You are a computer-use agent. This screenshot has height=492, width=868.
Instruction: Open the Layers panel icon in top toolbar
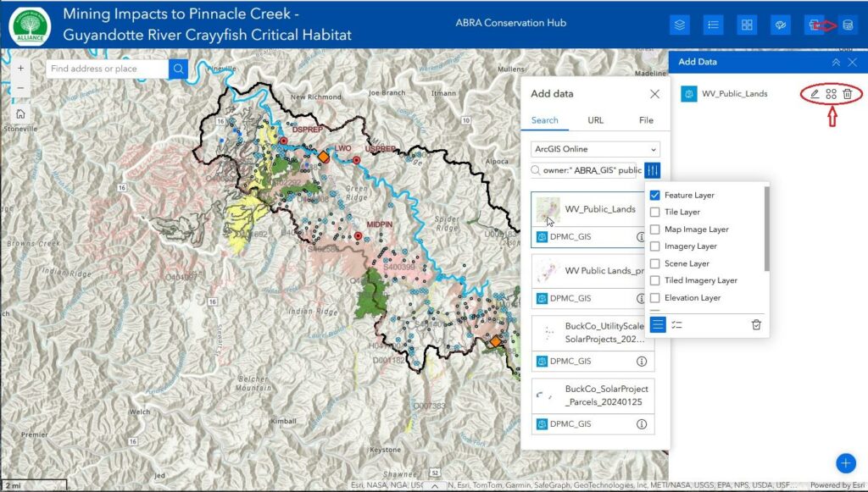coord(679,25)
